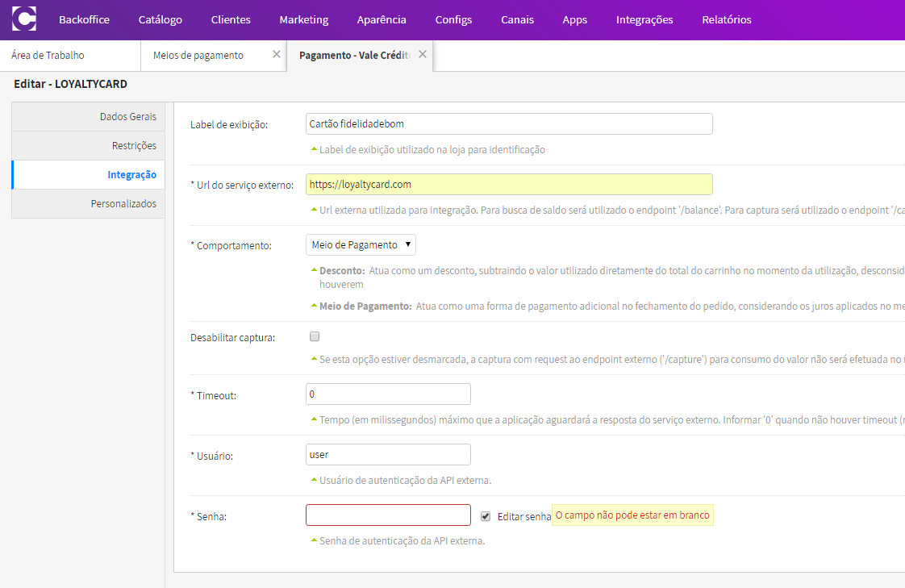
Task: Open the Clientes menu
Action: coord(231,19)
